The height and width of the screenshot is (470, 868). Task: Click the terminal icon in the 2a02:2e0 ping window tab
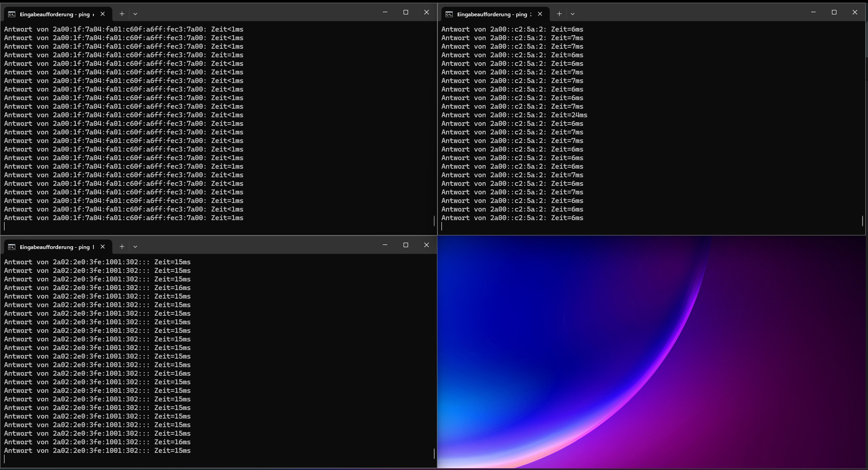[x=12, y=247]
